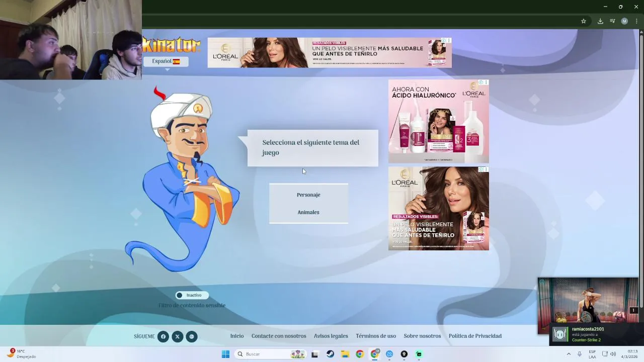Open the first Chrome icon in the taskbar
Screen dimensions: 644x362
click(359, 354)
